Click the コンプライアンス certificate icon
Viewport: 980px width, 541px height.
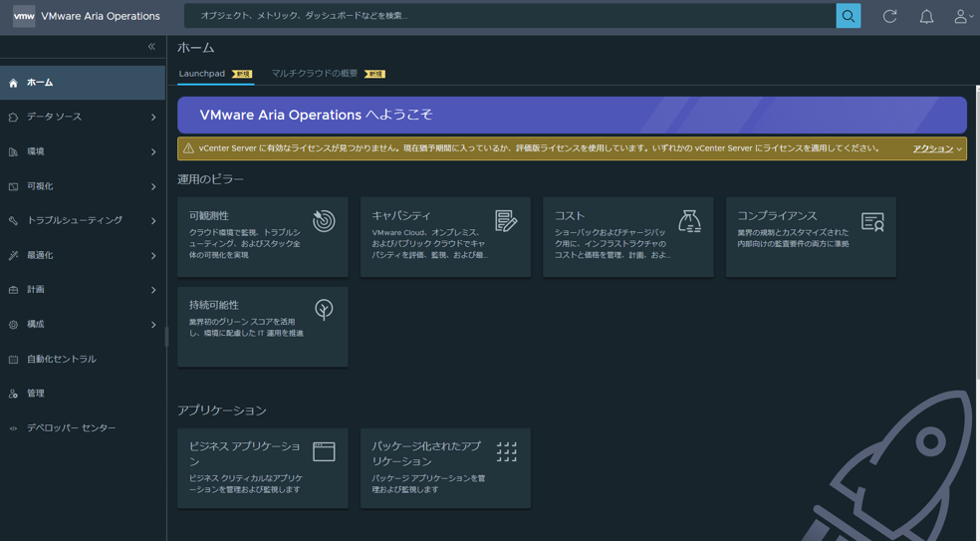872,221
